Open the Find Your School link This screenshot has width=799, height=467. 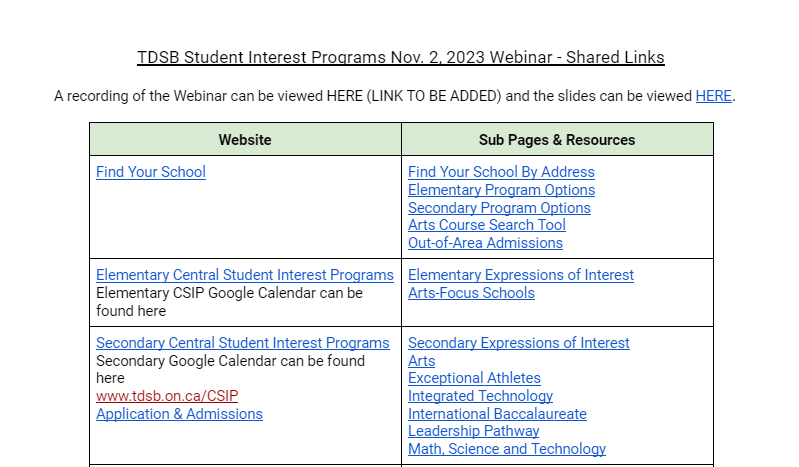tap(151, 172)
